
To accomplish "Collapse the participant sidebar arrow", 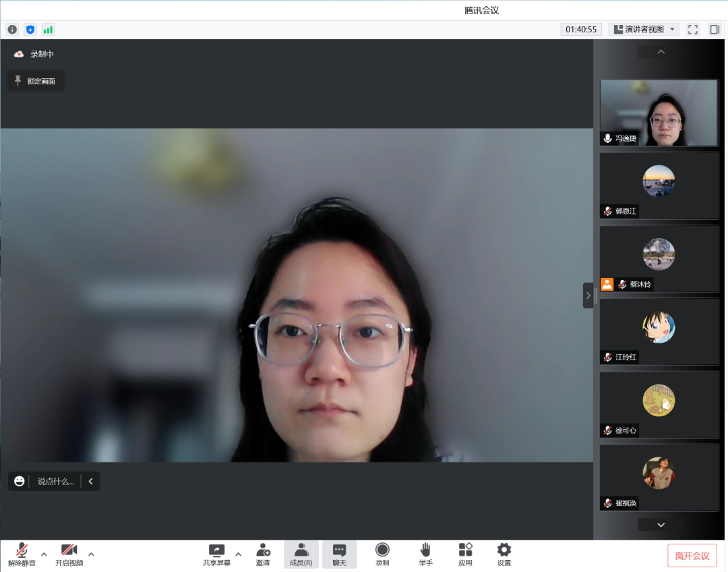I will pos(588,295).
